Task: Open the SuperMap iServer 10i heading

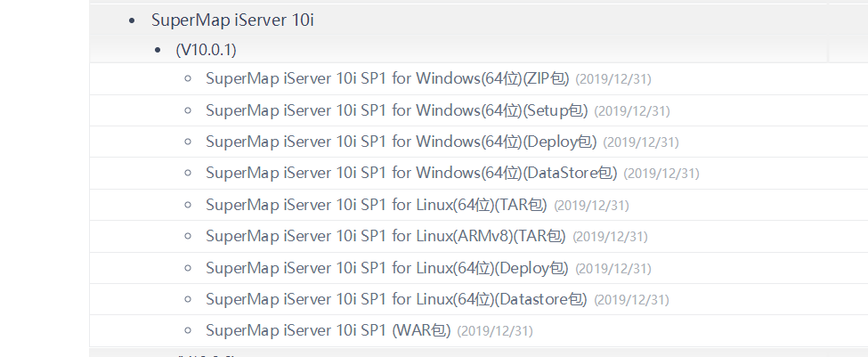Action: (x=232, y=20)
